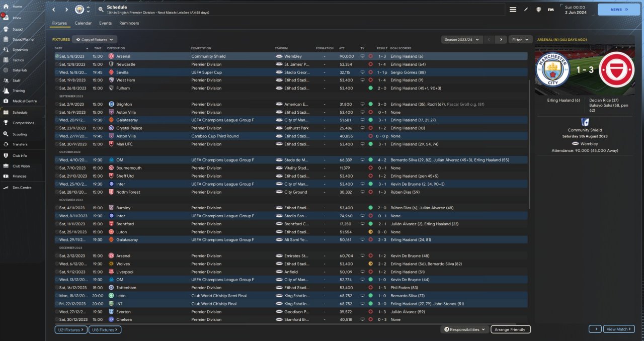Switch to the Reminders tab
644x341 pixels.
point(129,23)
